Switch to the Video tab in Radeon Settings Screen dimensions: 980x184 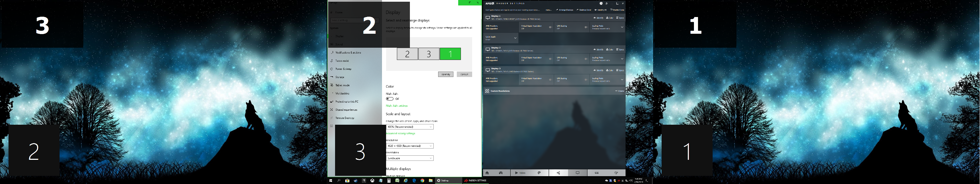520,172
